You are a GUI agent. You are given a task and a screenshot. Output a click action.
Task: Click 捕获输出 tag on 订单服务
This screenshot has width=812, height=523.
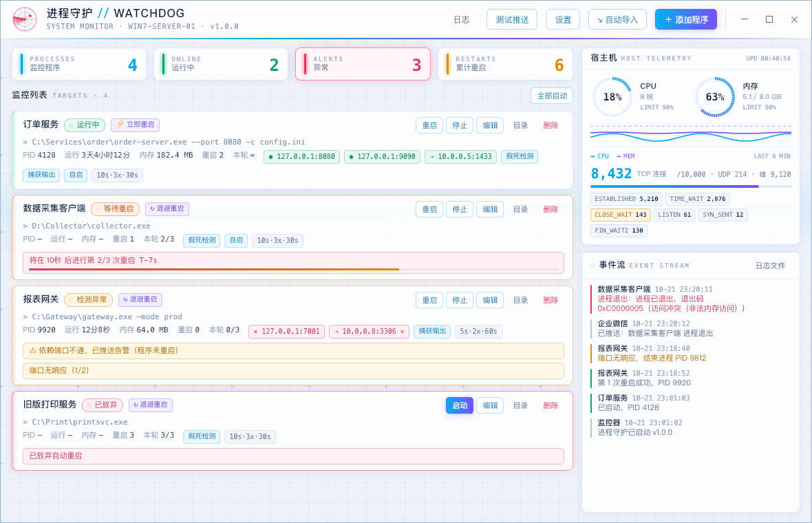point(41,175)
